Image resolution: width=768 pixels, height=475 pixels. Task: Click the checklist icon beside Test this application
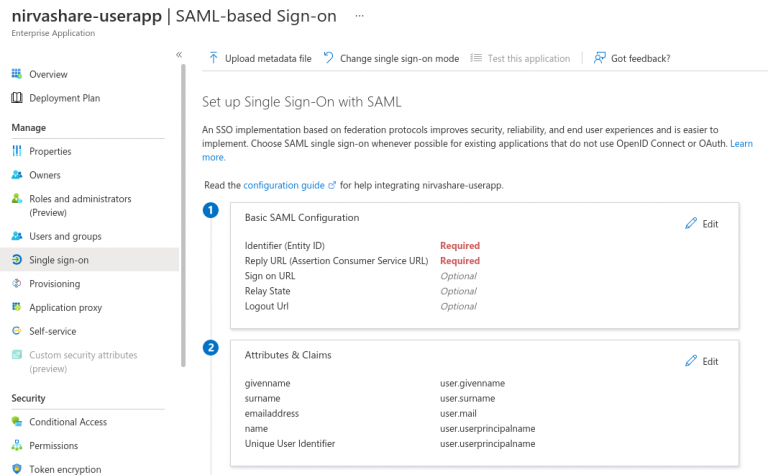[x=476, y=58]
